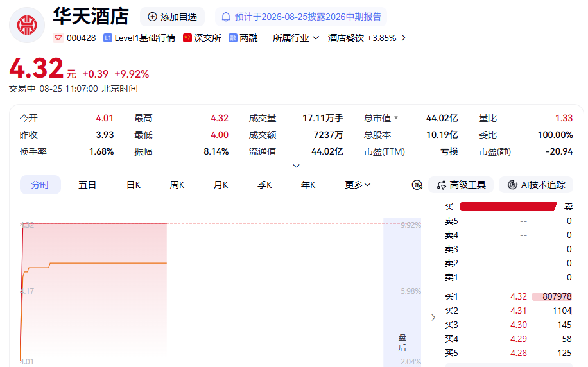Click stock code 000428
This screenshot has height=367, width=588.
coord(82,38)
